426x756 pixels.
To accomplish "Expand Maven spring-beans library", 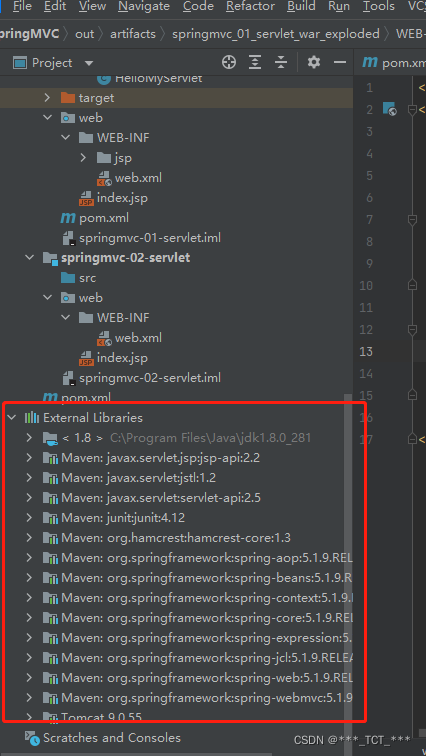I will [30, 578].
